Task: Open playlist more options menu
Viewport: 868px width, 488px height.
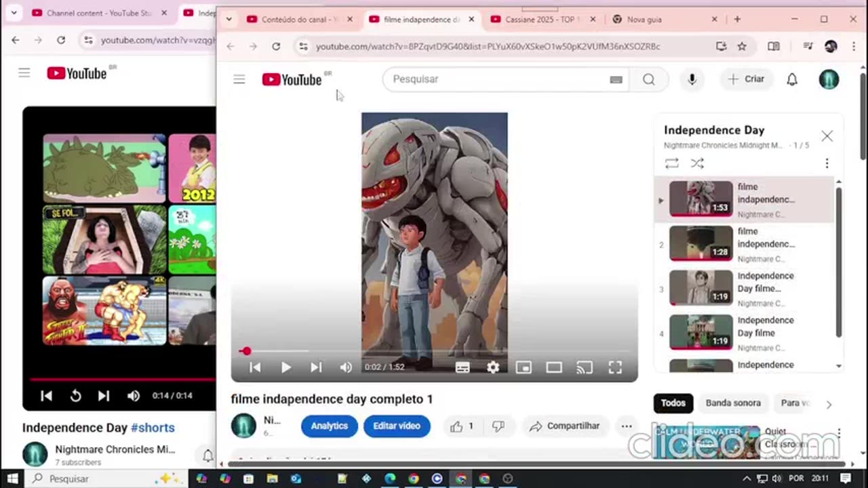Action: point(827,163)
